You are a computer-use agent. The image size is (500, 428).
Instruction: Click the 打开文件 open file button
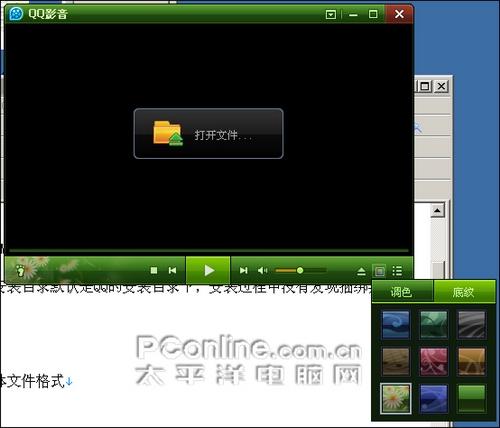click(208, 133)
